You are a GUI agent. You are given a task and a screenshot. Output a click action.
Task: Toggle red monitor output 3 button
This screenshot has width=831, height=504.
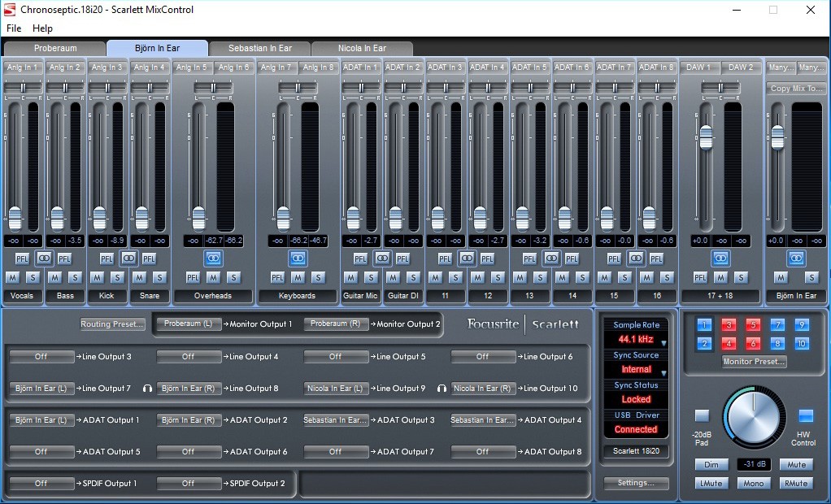729,325
